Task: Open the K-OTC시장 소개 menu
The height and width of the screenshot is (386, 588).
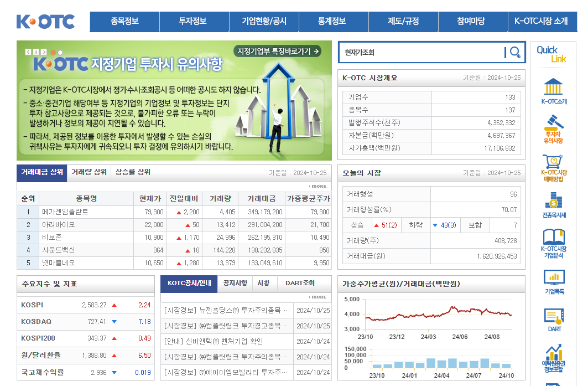Action: (543, 22)
